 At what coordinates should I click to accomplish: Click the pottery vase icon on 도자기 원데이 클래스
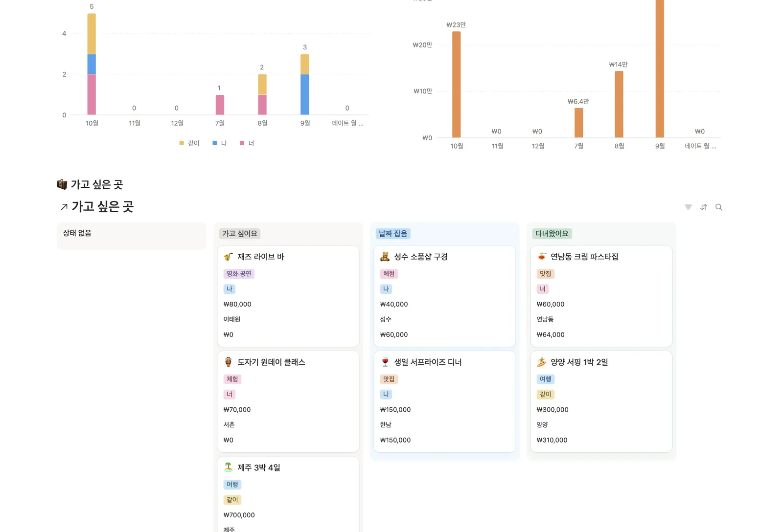229,362
